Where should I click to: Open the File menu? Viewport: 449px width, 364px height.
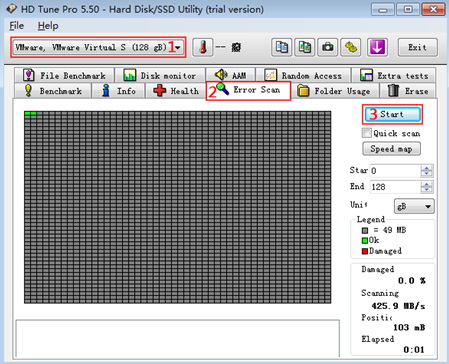[16, 26]
